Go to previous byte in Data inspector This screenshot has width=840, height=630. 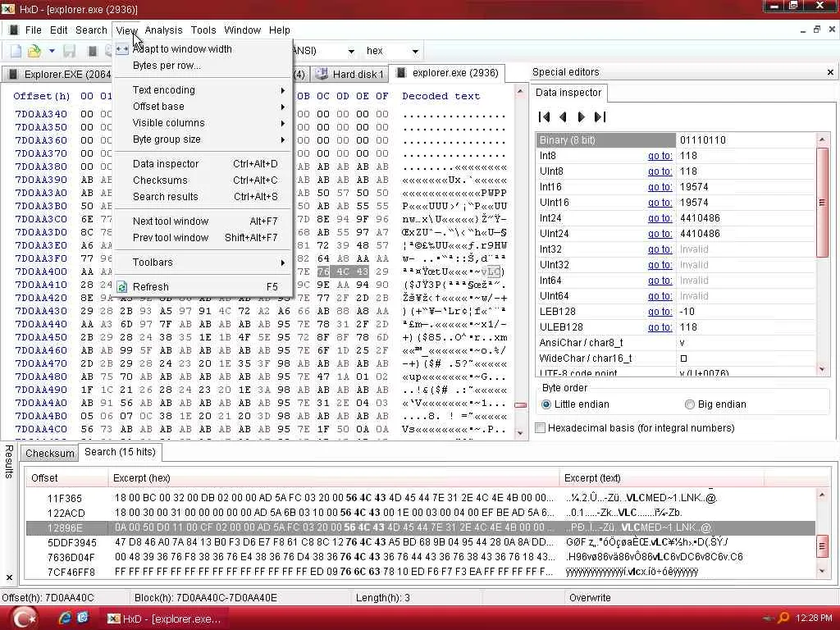[x=563, y=116]
